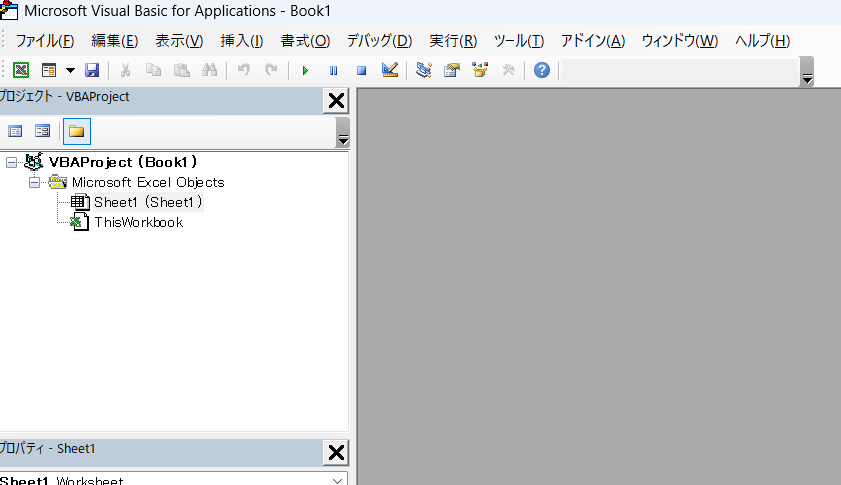Click the Insert UserForm toolbar icon

tap(49, 70)
